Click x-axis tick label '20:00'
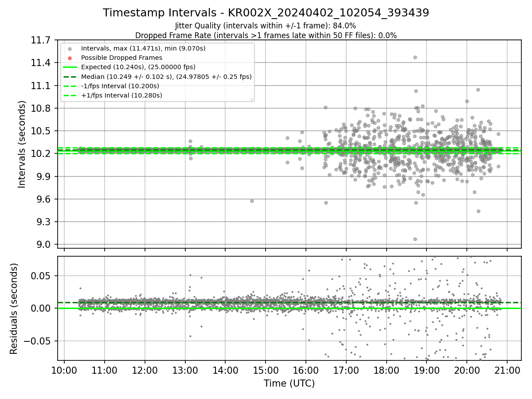532x399 pixels. click(x=467, y=370)
